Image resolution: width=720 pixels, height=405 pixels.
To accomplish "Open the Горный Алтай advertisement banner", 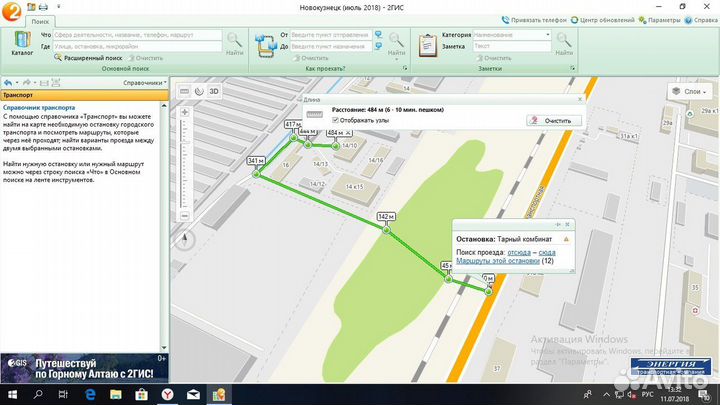I will point(84,368).
